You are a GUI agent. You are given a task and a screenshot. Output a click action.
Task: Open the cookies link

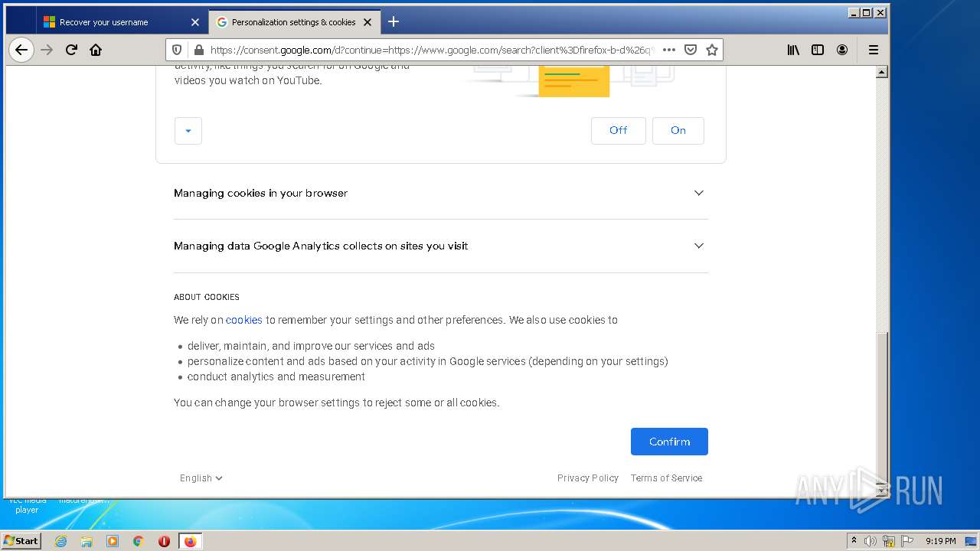[x=243, y=320]
